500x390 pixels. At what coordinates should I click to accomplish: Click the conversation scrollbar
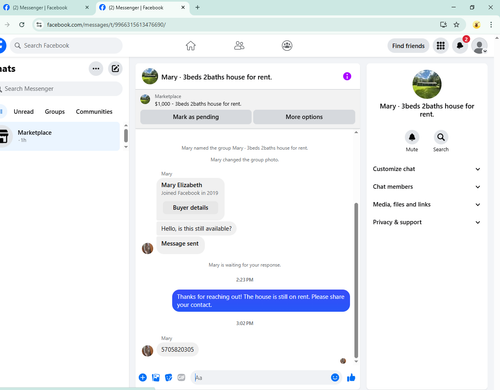[x=356, y=280]
